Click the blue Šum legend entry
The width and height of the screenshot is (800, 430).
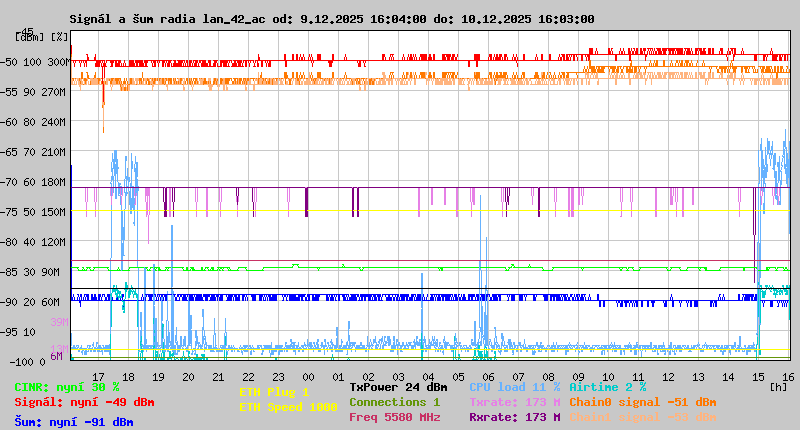[x=74, y=421]
